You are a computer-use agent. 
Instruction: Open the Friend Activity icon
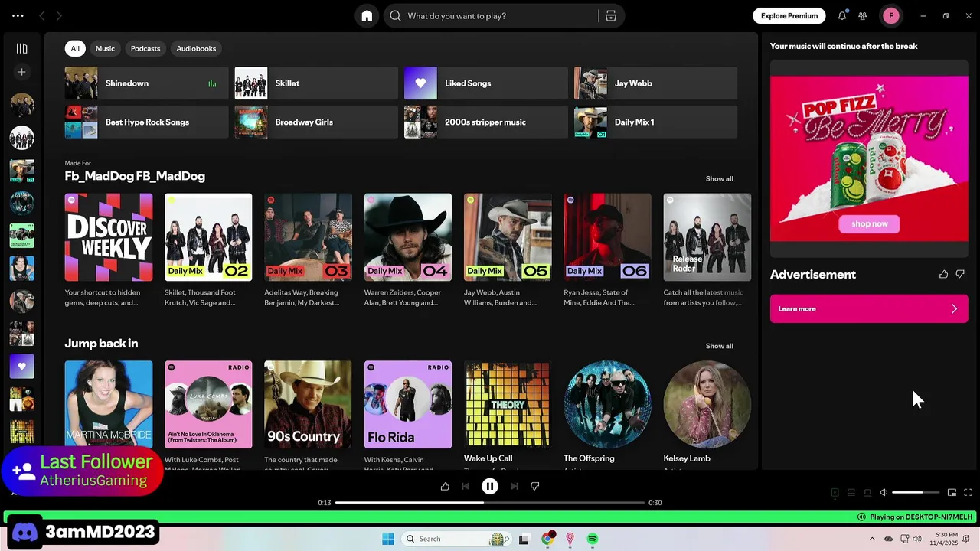pos(863,15)
